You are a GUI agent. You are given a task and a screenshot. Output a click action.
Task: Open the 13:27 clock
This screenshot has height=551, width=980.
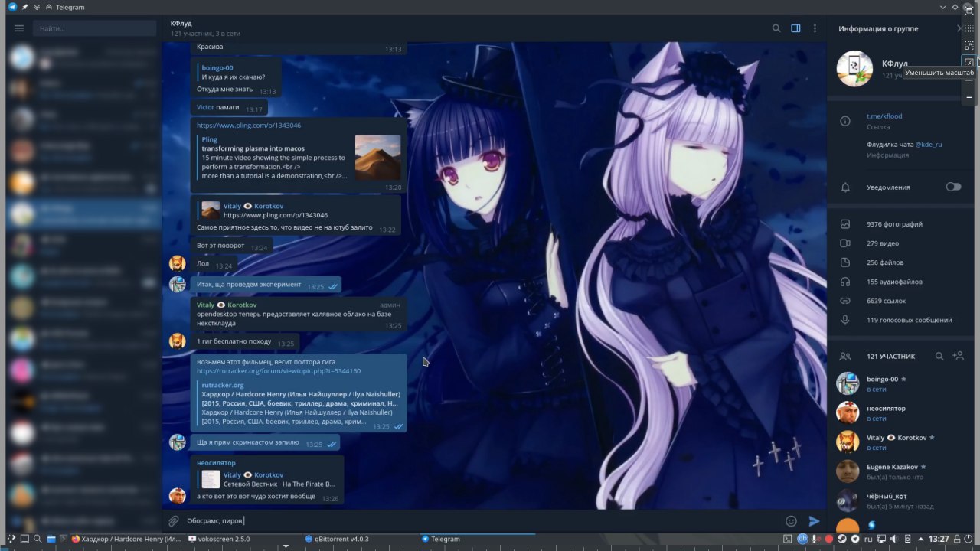point(939,539)
